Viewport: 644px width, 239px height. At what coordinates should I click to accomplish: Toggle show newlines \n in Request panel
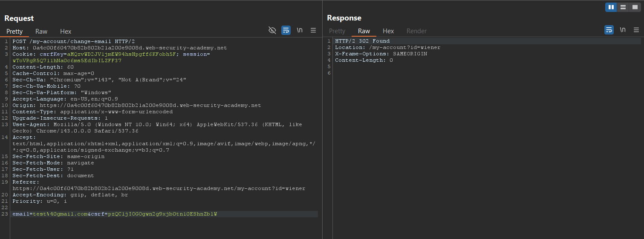(300, 30)
